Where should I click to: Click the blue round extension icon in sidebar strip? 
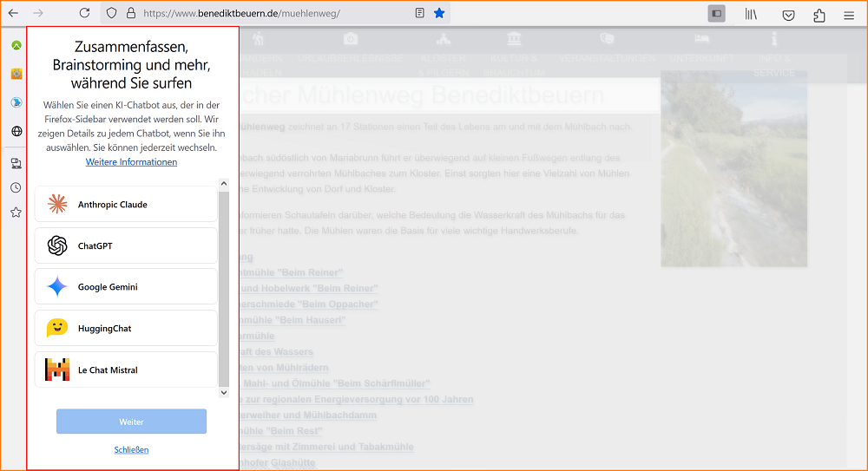(16, 102)
